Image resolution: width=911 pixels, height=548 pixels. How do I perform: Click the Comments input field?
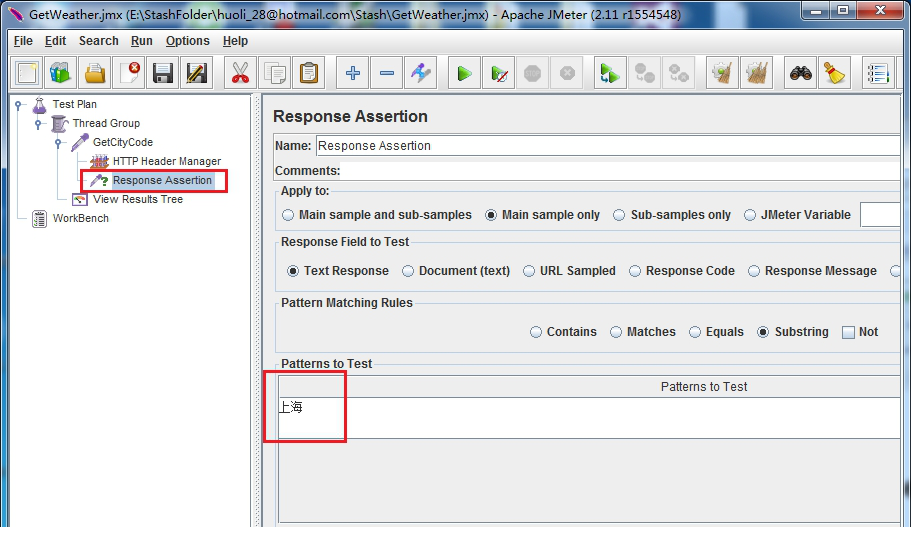(621, 171)
